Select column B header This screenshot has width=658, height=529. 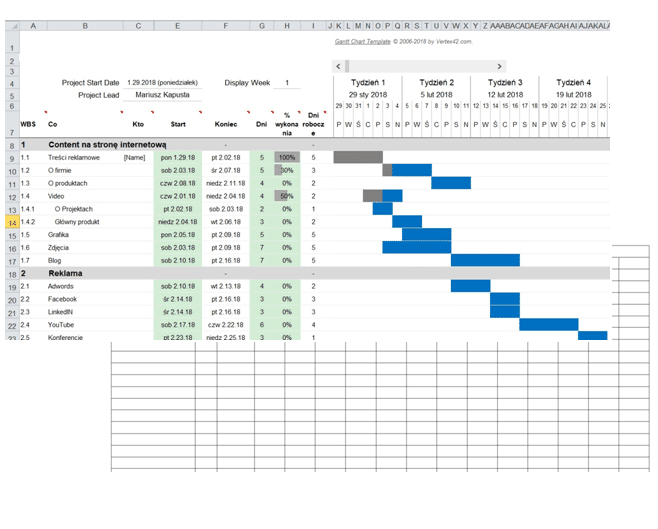click(x=84, y=24)
